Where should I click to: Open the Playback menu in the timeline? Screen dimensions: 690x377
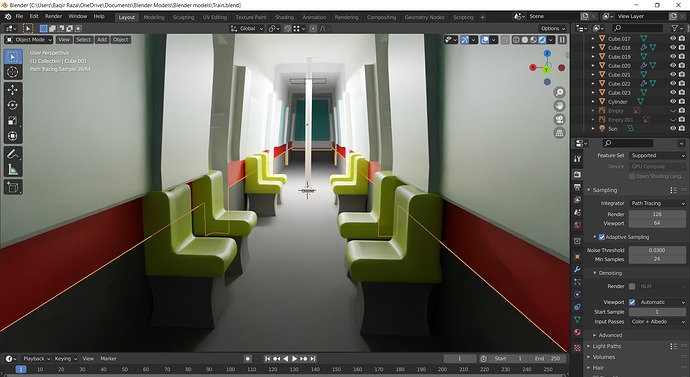pyautogui.click(x=37, y=359)
